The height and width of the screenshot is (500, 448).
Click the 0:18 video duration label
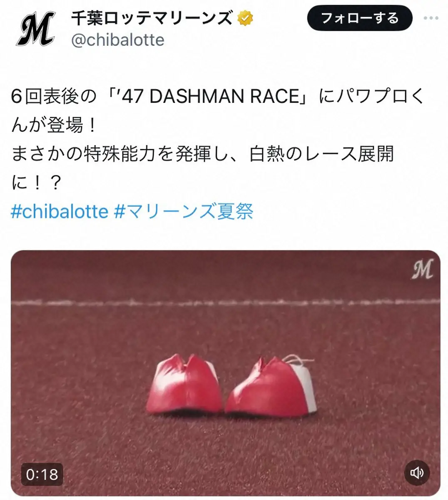42,474
